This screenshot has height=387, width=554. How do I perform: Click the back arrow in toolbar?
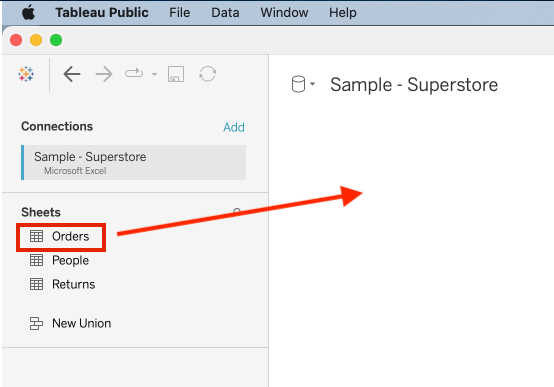72,74
